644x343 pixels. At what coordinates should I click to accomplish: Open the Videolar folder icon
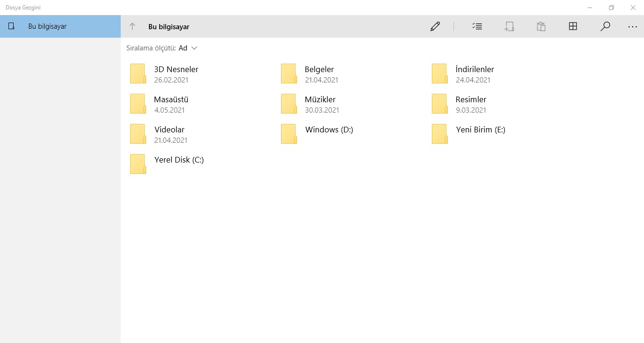coord(138,134)
